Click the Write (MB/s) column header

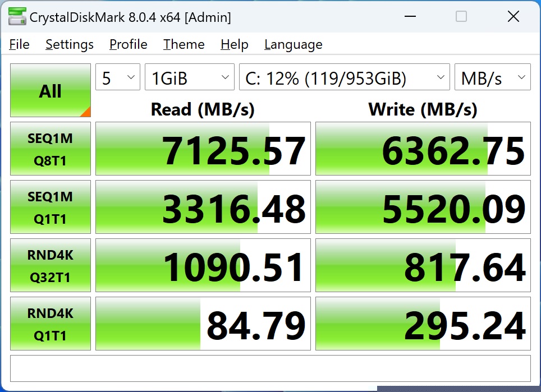(x=423, y=109)
